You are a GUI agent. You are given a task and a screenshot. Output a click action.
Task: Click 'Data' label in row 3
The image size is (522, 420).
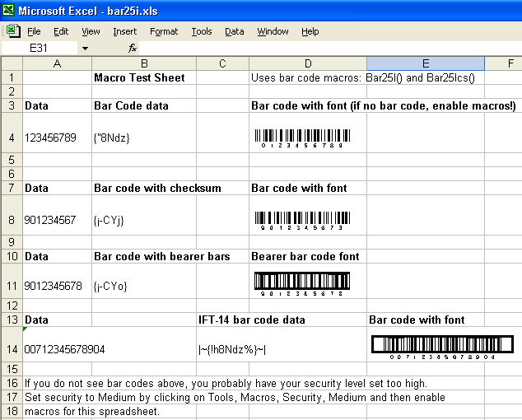click(36, 105)
